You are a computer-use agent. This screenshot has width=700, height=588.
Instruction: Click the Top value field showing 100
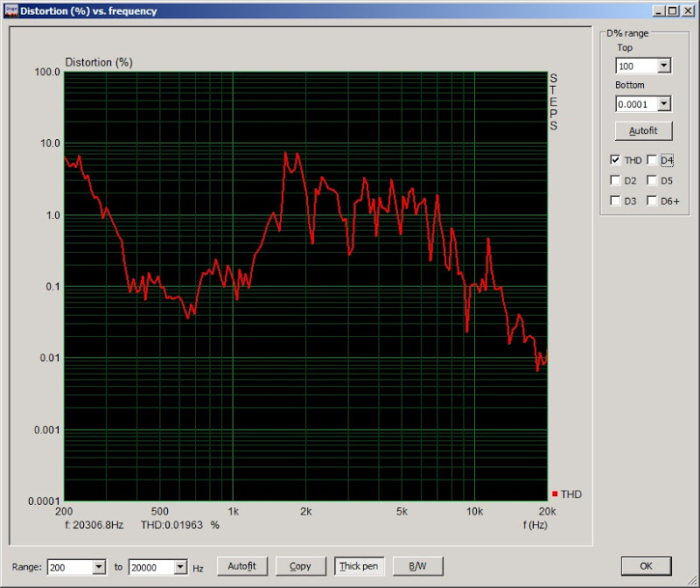pos(637,66)
